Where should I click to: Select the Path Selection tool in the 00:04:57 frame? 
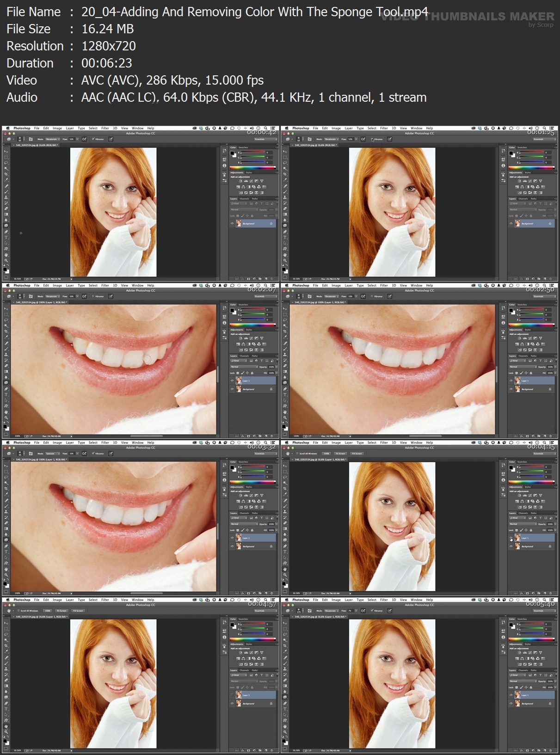[6, 714]
